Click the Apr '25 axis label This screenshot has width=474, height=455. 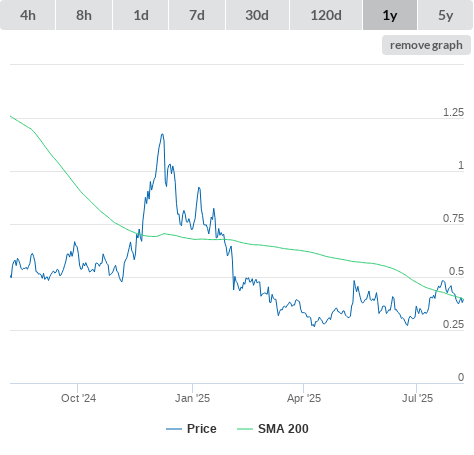[304, 398]
